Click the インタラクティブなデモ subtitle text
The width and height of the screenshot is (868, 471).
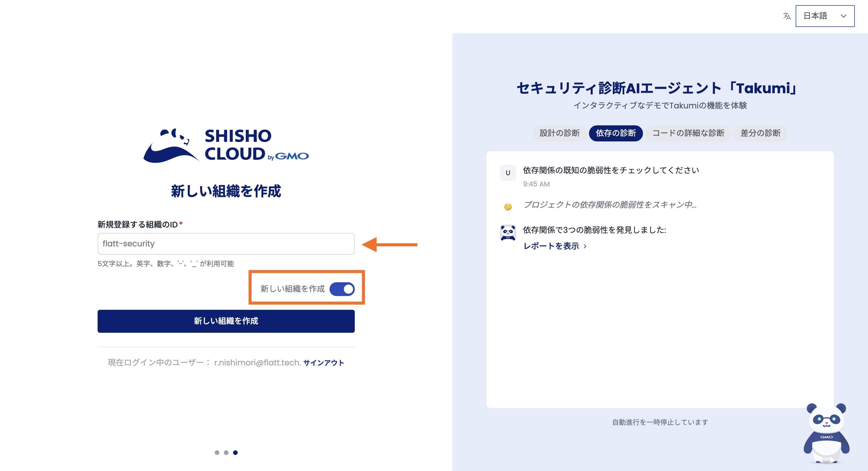point(660,105)
